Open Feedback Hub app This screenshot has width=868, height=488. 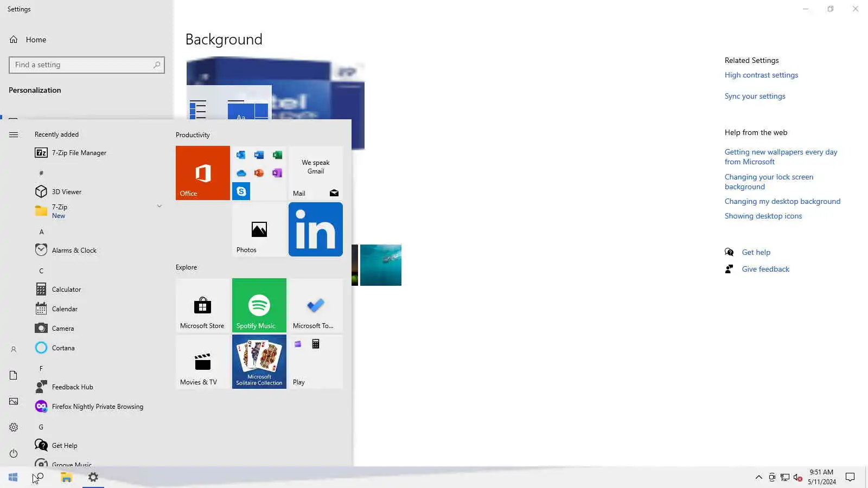[x=98, y=387]
